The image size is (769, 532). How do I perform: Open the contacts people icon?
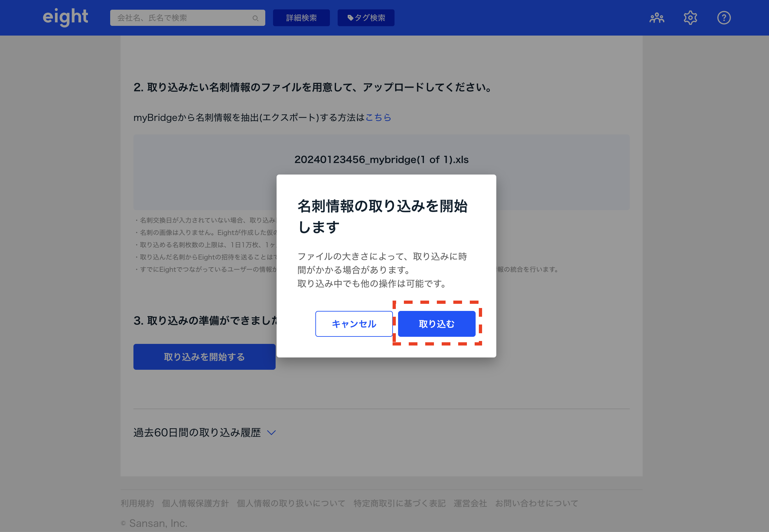pyautogui.click(x=657, y=18)
